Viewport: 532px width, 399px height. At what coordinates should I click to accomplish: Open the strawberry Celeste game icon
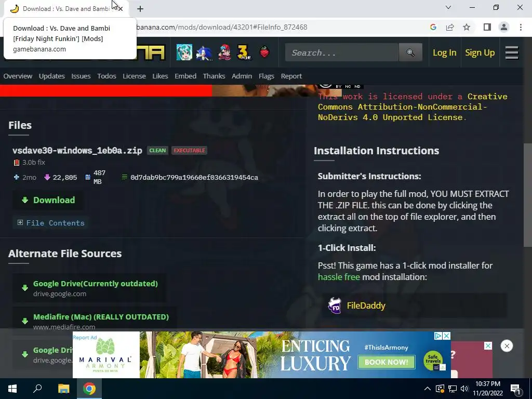pos(264,52)
